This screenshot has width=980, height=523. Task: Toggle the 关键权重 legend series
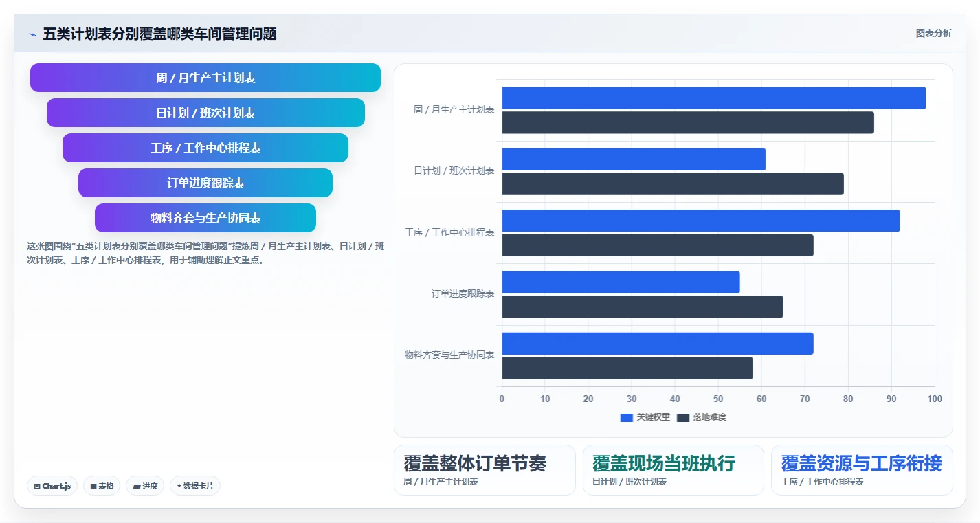coord(645,417)
